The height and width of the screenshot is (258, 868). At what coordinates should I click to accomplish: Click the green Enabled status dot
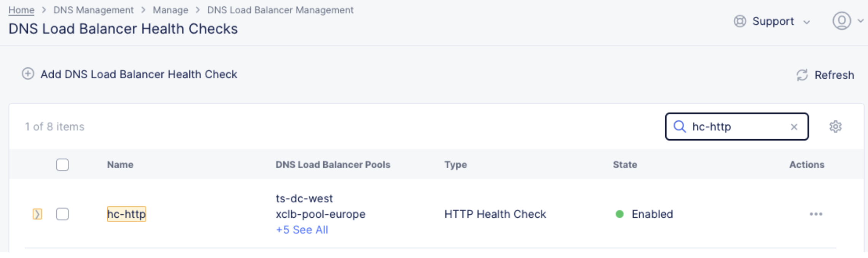coord(620,214)
